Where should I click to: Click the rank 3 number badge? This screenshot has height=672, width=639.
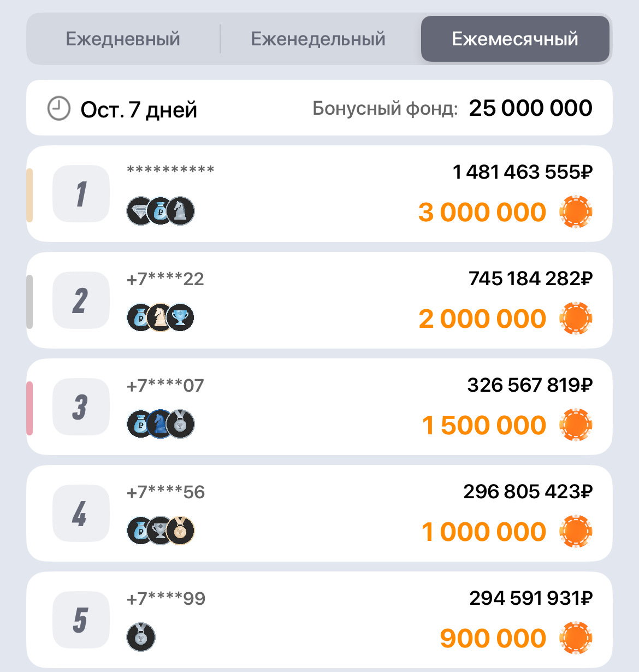pos(81,407)
